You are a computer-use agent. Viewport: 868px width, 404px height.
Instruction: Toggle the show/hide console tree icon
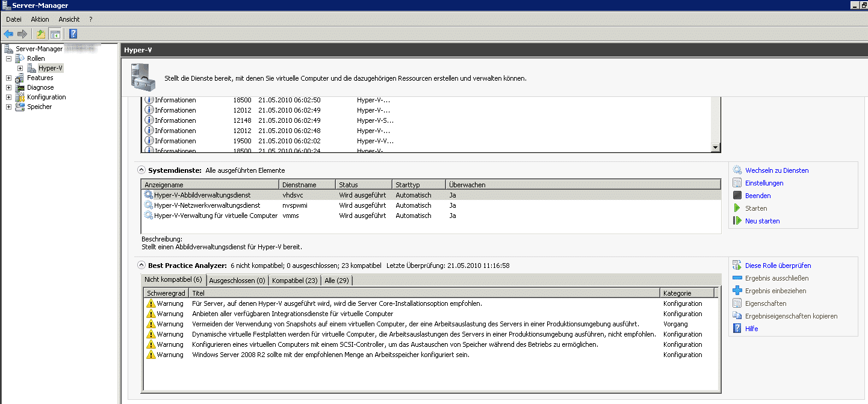(x=55, y=34)
